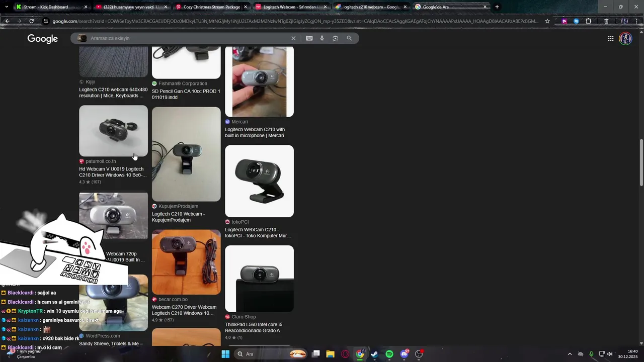This screenshot has width=644, height=362.
Task: Open Discord from the taskbar
Action: 405,354
